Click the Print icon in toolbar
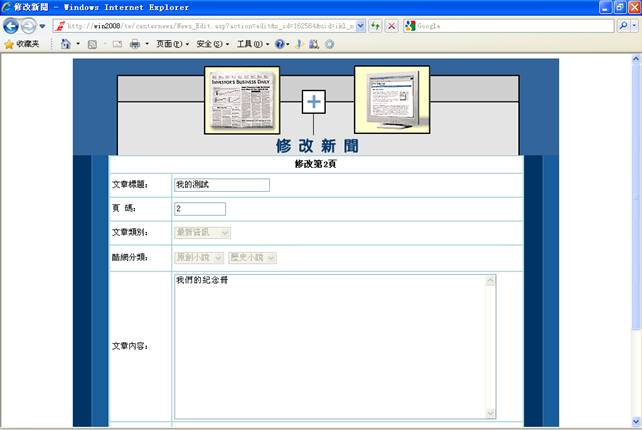This screenshot has height=430, width=642. 135,44
